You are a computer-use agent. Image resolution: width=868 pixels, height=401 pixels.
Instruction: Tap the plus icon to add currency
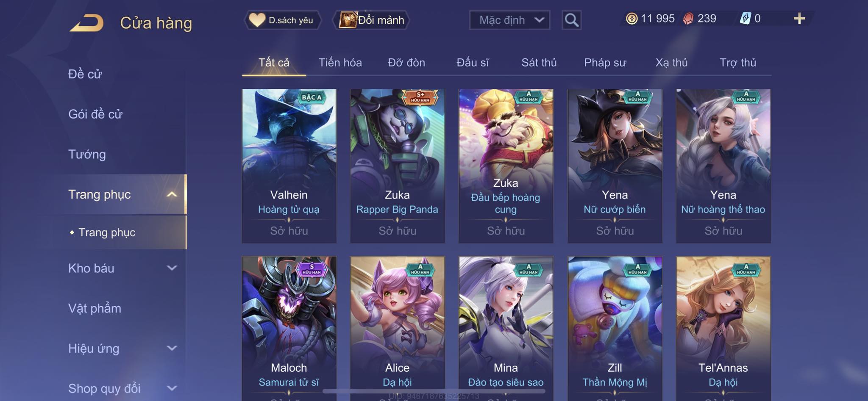pos(799,18)
